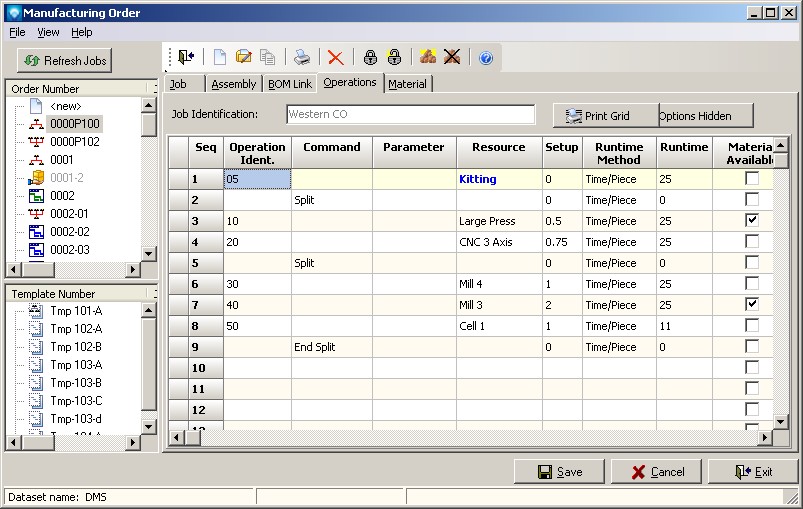The image size is (803, 509).
Task: Click the closed padlock lock icon
Action: click(370, 58)
